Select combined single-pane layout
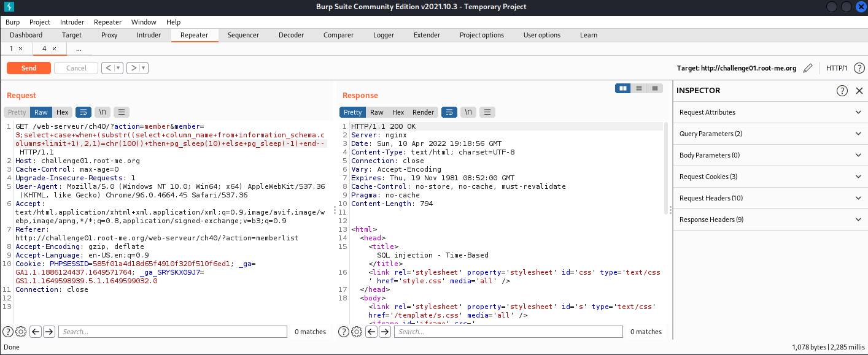 click(655, 88)
